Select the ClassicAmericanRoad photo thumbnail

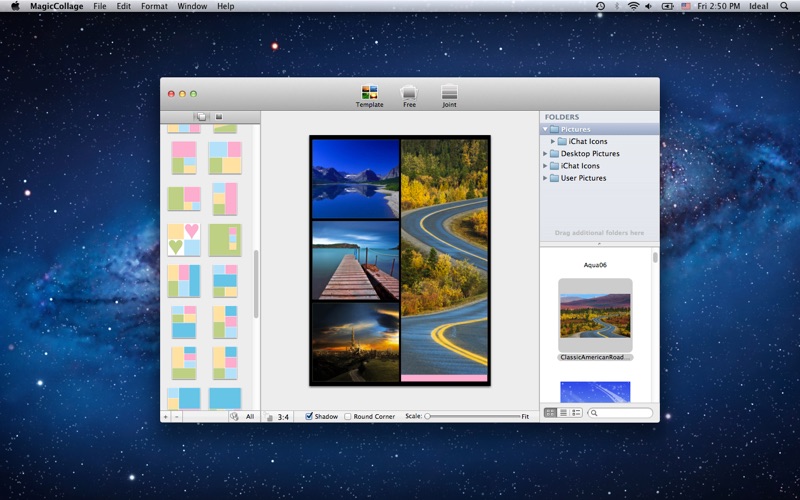click(595, 315)
